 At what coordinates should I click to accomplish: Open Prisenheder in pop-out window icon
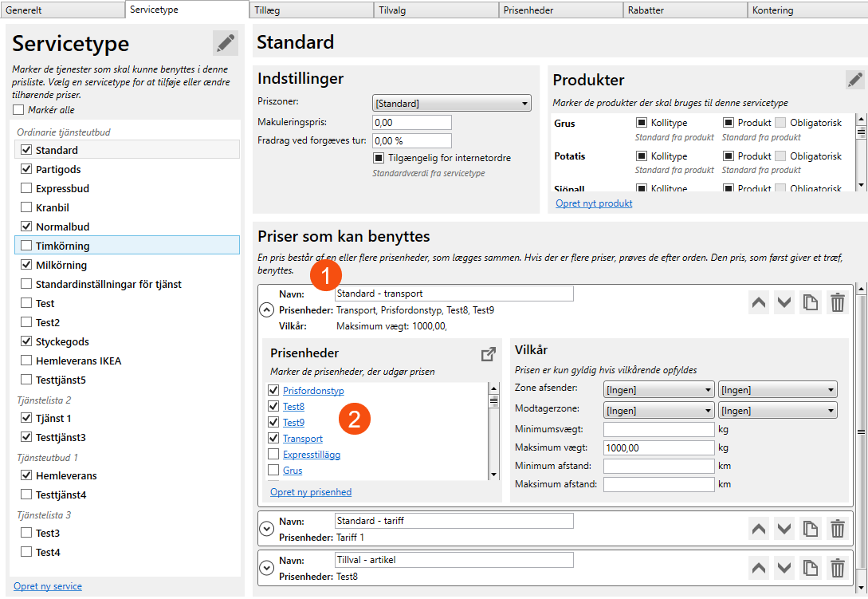489,354
